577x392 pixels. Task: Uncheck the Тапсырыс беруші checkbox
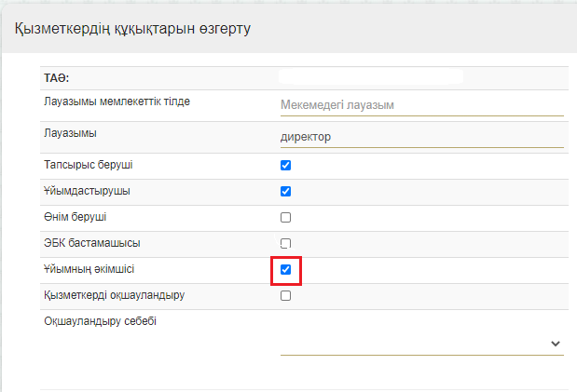coord(286,166)
